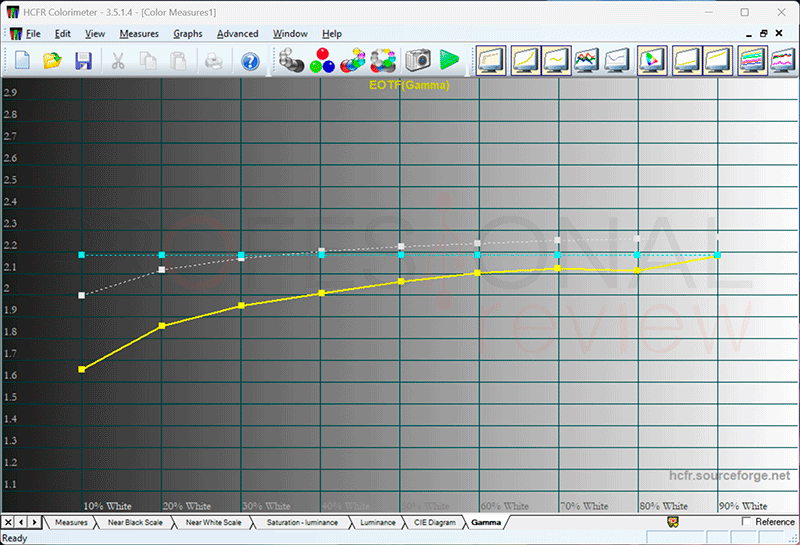
Task: Click the 10% White axis label
Action: tap(107, 506)
